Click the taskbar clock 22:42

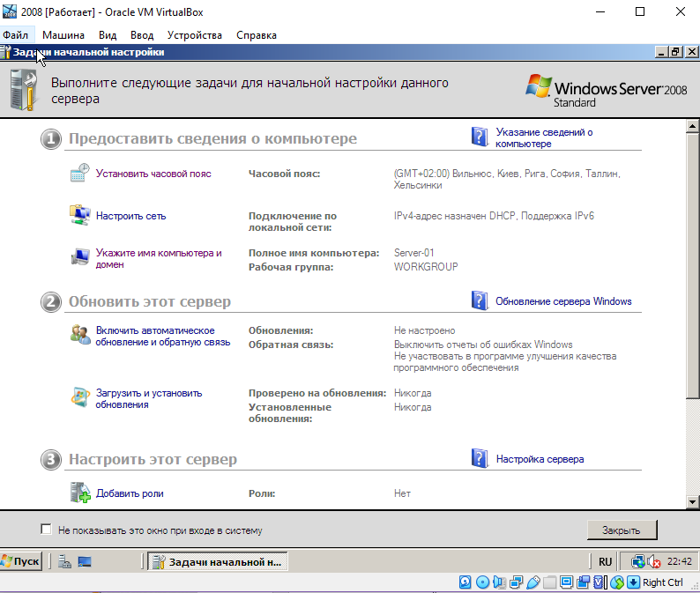point(680,561)
